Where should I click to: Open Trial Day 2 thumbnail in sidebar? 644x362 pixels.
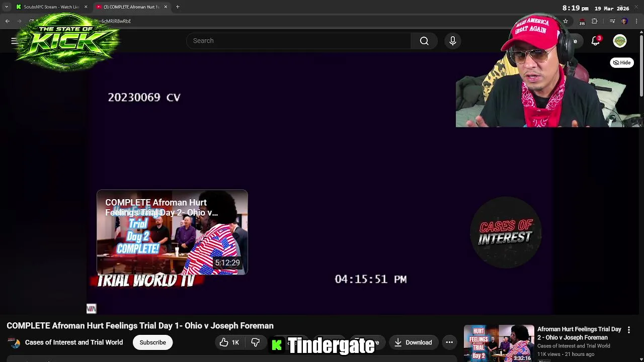[499, 343]
